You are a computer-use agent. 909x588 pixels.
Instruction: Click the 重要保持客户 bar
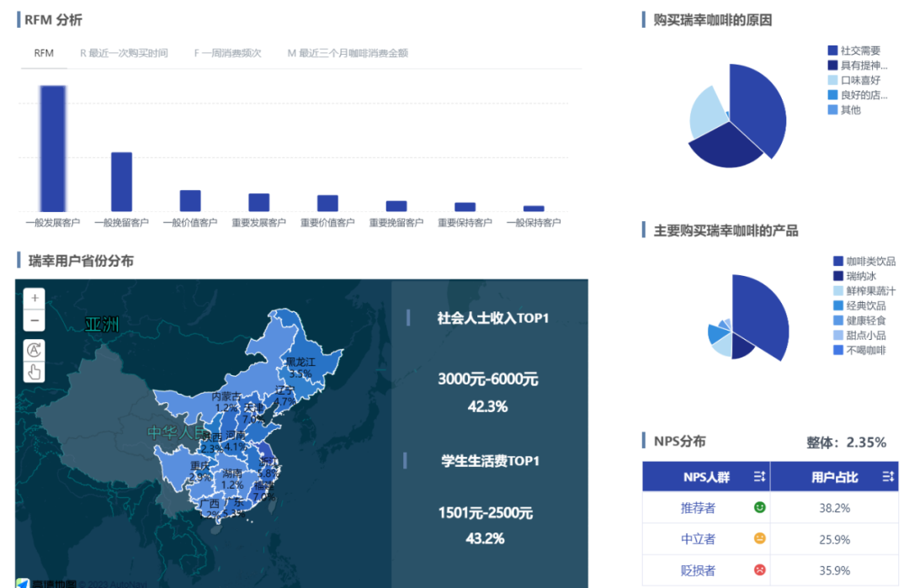tap(465, 207)
